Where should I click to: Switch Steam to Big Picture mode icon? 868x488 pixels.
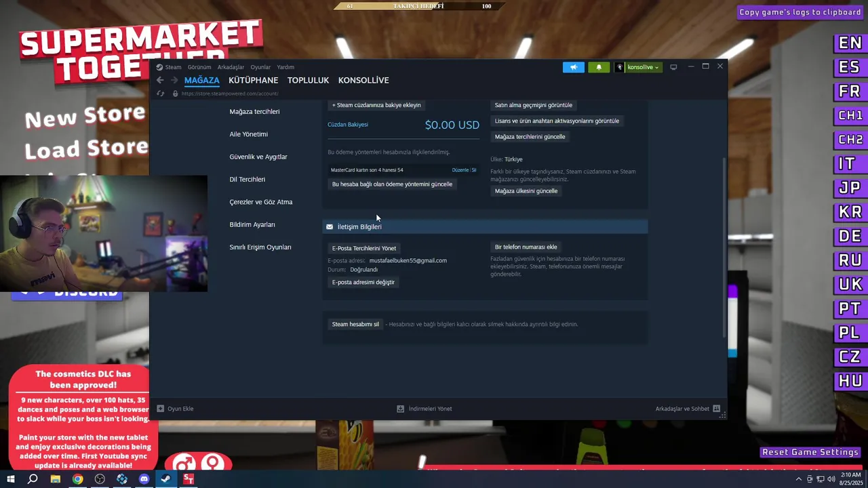coord(673,67)
